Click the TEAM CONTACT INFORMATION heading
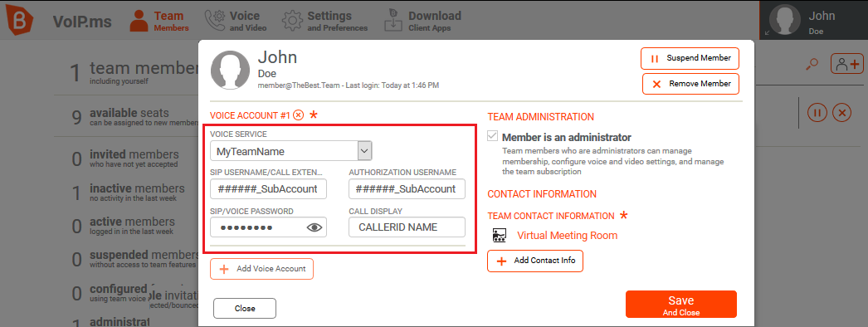The width and height of the screenshot is (868, 327). pos(551,216)
